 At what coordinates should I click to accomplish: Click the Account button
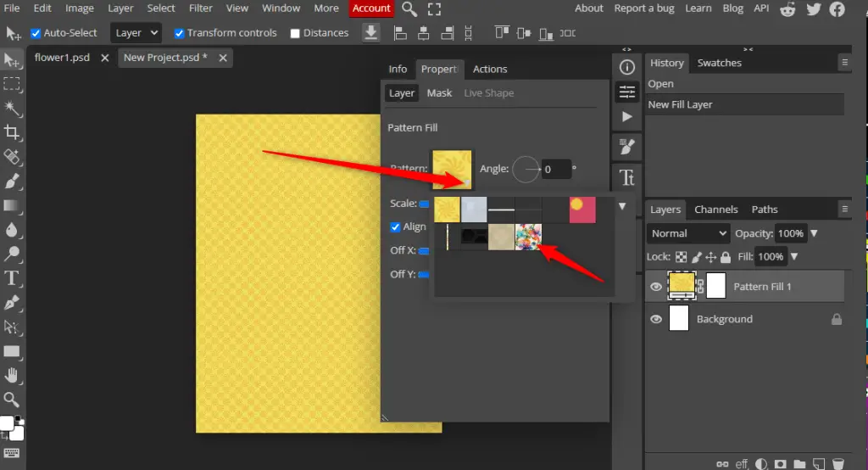pyautogui.click(x=371, y=8)
